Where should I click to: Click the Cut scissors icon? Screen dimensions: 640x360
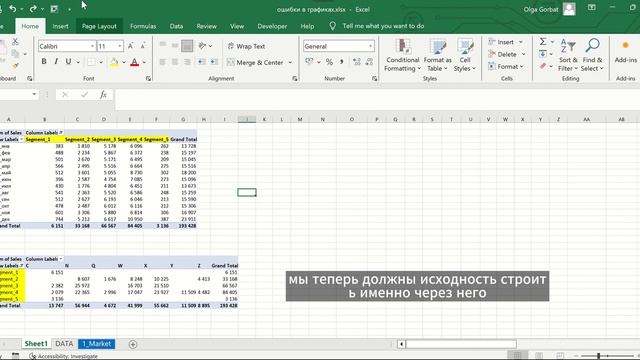tap(15, 41)
